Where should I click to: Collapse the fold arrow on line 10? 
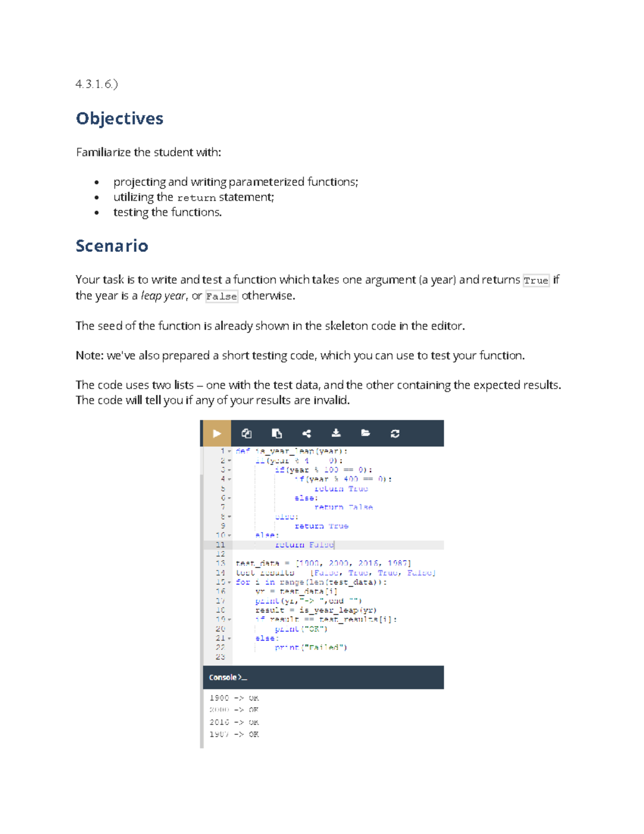pos(230,535)
